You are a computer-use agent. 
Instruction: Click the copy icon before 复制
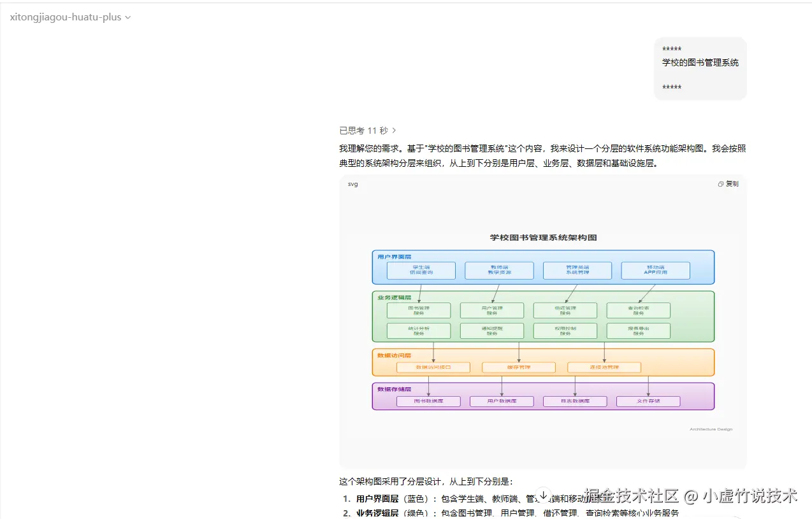720,183
